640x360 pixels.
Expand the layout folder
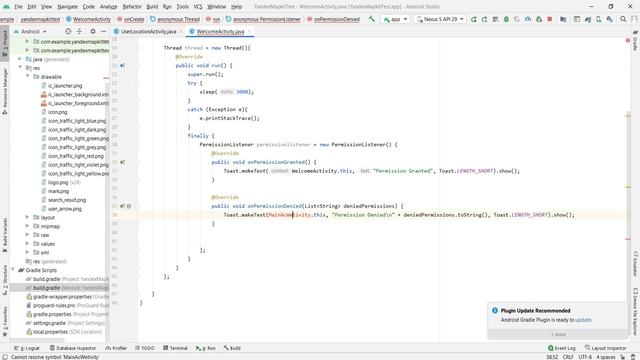pos(27,217)
